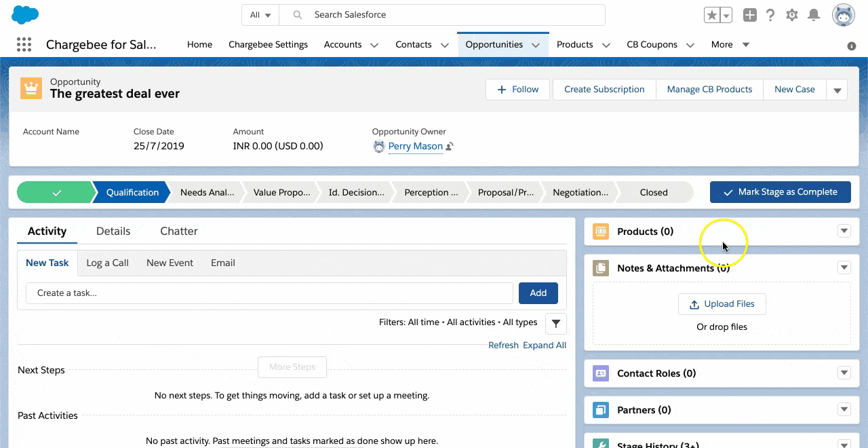Open the user profile avatar
The height and width of the screenshot is (448, 868).
pos(844,15)
